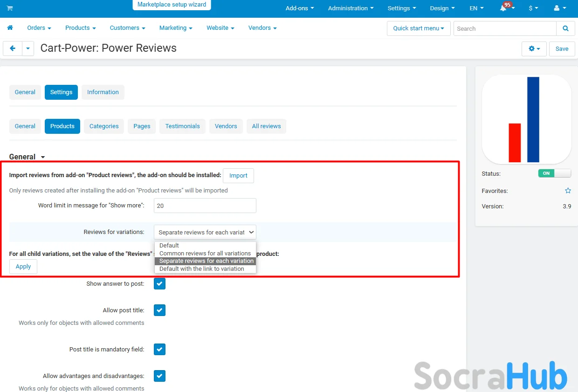Switch to the top-level General tab
This screenshot has width=578, height=392.
coord(25,92)
